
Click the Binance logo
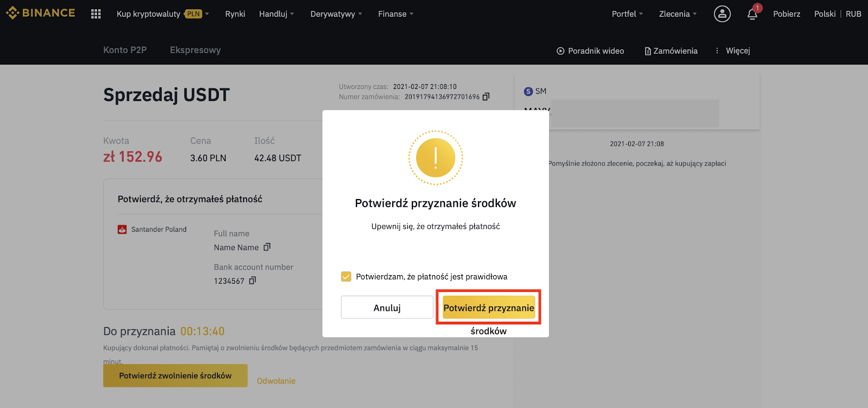pyautogui.click(x=41, y=13)
